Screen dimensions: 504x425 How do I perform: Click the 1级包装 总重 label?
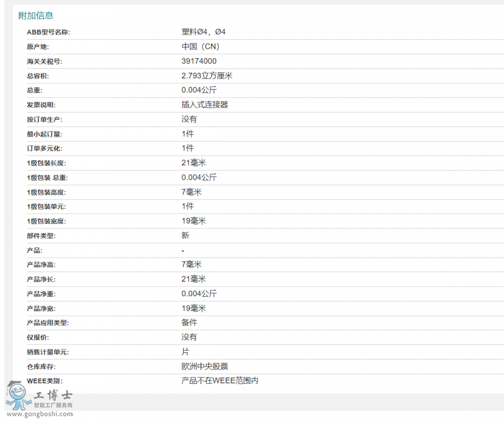click(47, 178)
